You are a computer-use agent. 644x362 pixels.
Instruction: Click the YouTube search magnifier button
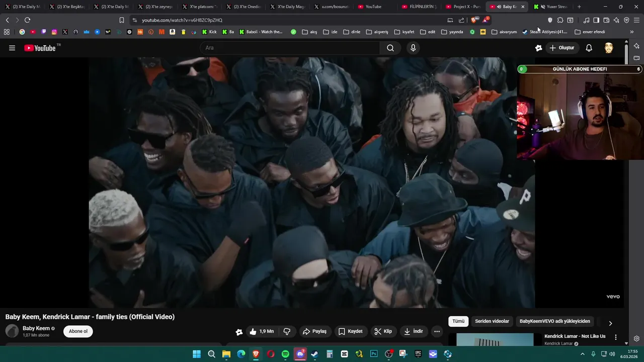pos(390,48)
